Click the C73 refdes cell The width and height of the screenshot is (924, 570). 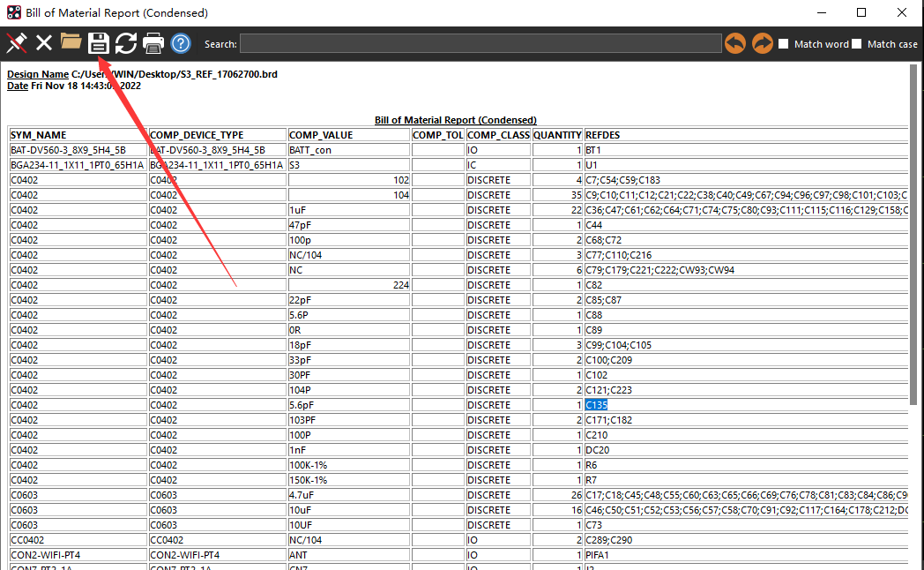click(746, 525)
